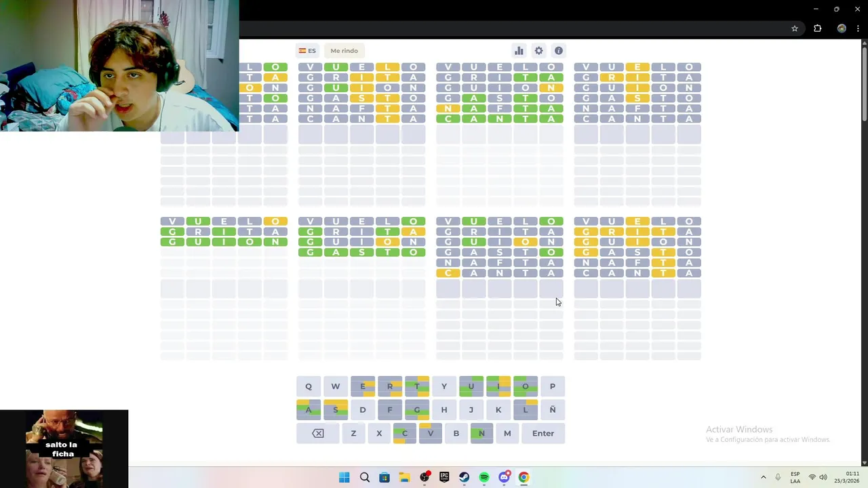Screen dimensions: 868x488
Task: Tap the Z key on the keyboard
Action: (x=353, y=433)
